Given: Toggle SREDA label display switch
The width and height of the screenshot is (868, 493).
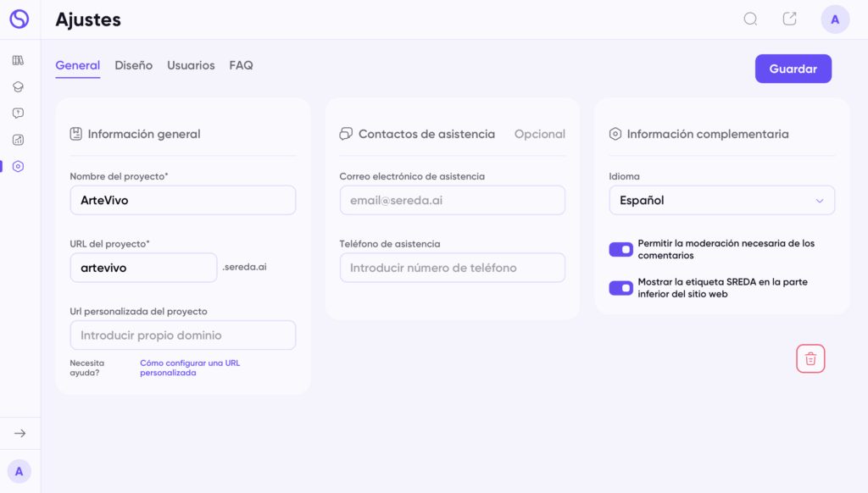Looking at the screenshot, I should [x=620, y=288].
